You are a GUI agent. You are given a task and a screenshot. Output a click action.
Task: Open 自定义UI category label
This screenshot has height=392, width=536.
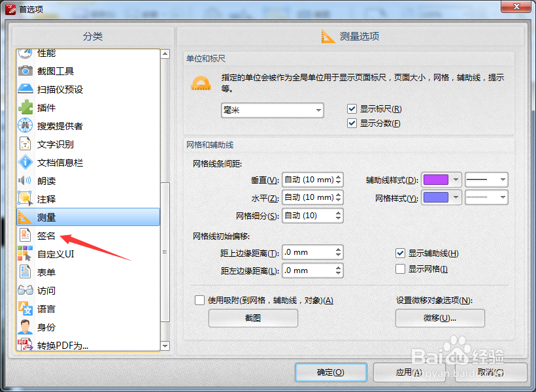[56, 254]
